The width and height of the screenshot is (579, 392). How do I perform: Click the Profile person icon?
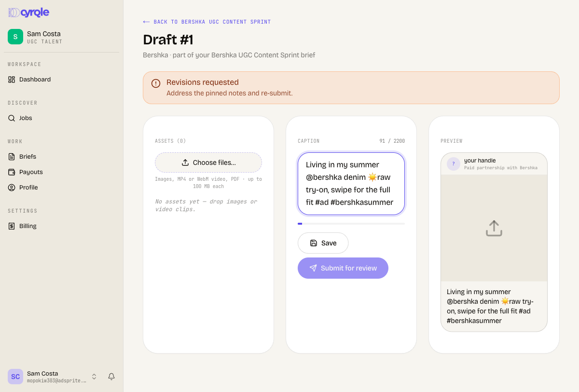coord(12,188)
